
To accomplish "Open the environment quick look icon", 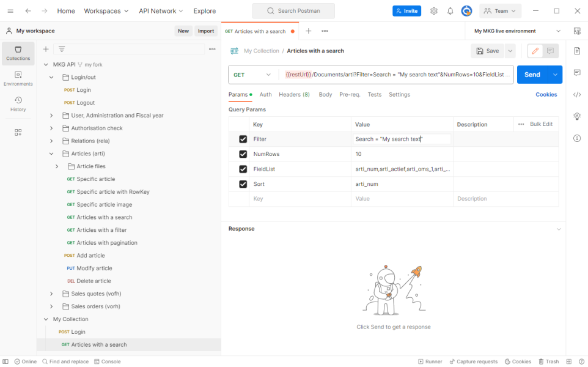I will click(x=577, y=31).
